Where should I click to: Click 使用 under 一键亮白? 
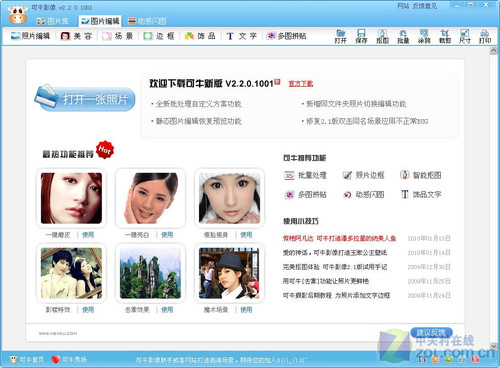167,235
